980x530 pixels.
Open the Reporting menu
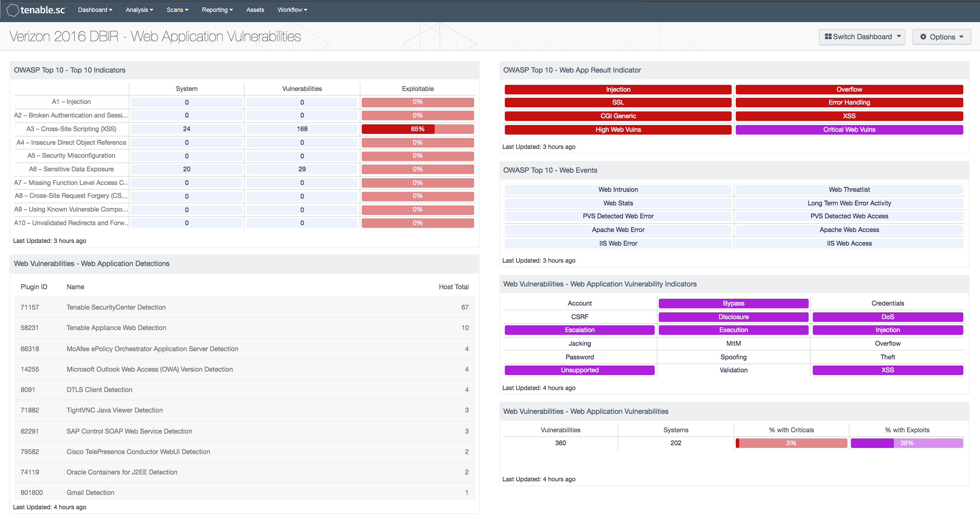click(217, 10)
